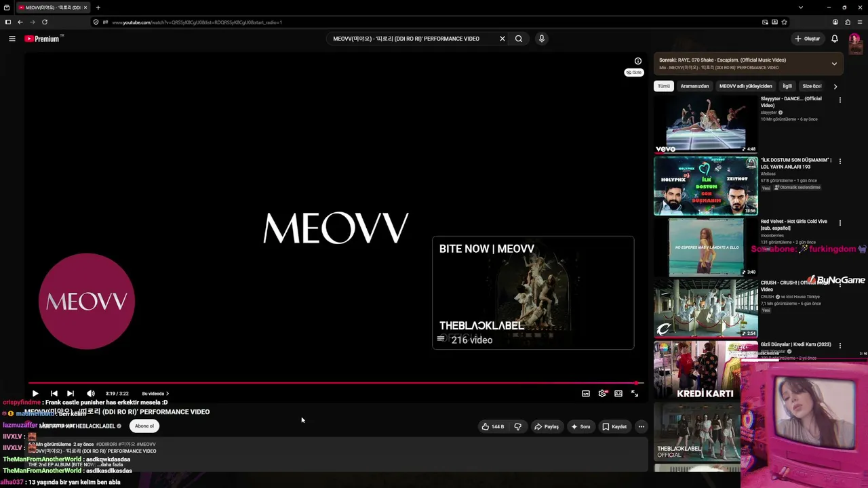868x488 pixels.
Task: Reload the page in the browser
Action: pos(45,22)
